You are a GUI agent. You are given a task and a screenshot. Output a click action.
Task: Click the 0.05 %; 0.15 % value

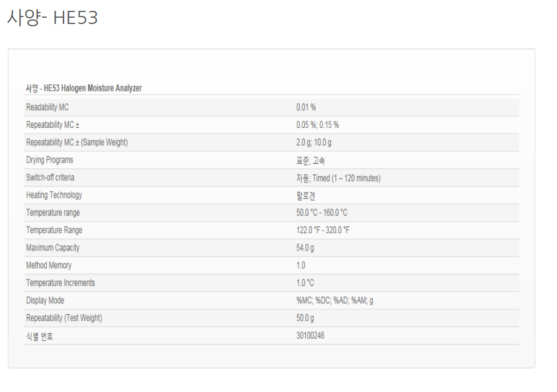coord(317,125)
